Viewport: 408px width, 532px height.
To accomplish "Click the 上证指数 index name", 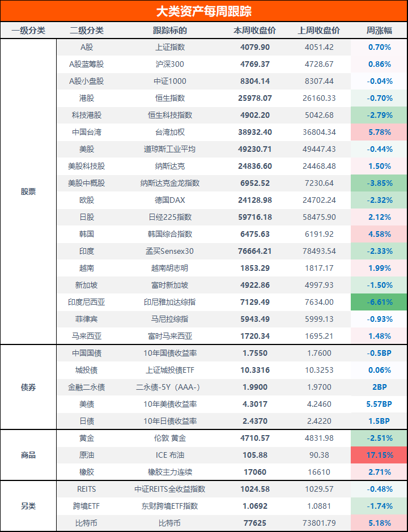I will (x=169, y=47).
